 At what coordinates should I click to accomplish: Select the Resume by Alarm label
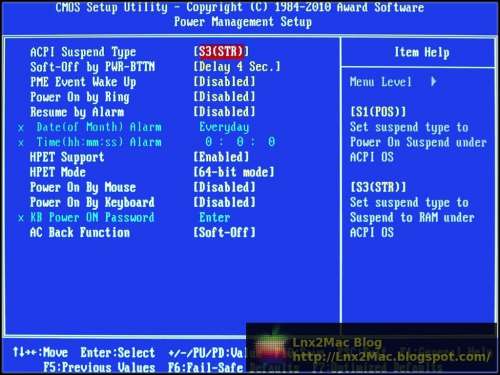click(x=77, y=112)
